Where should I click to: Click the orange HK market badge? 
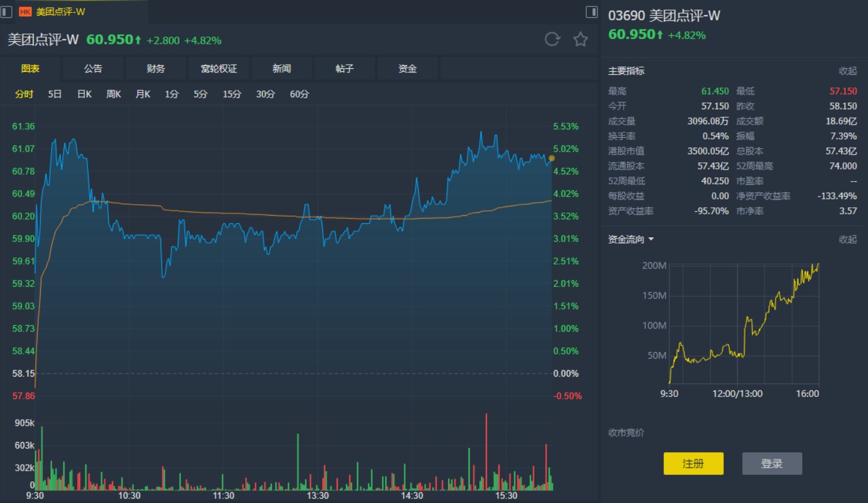click(x=25, y=11)
